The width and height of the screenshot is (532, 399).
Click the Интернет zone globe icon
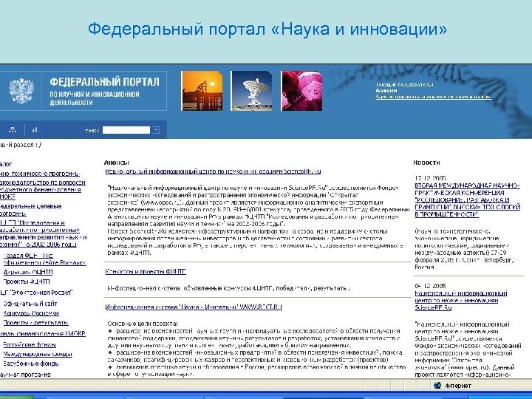[x=437, y=386]
